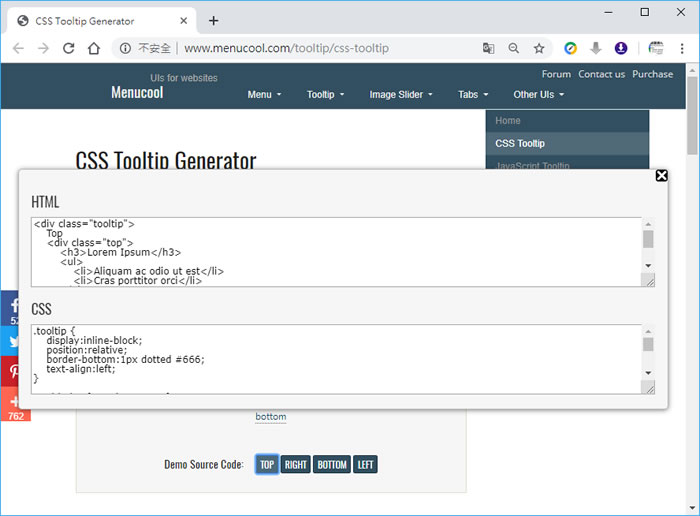Share on Facebook sidebar icon

point(10,308)
